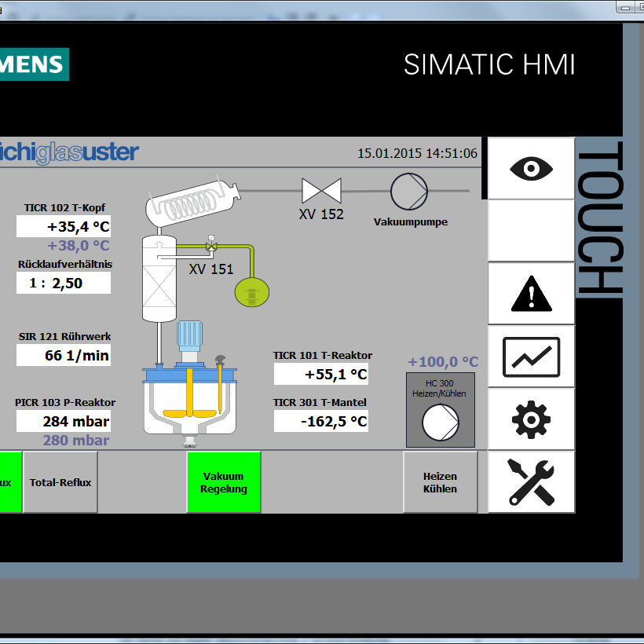
Task: Click the TICR 101 T-Reaktor label
Action: [323, 355]
